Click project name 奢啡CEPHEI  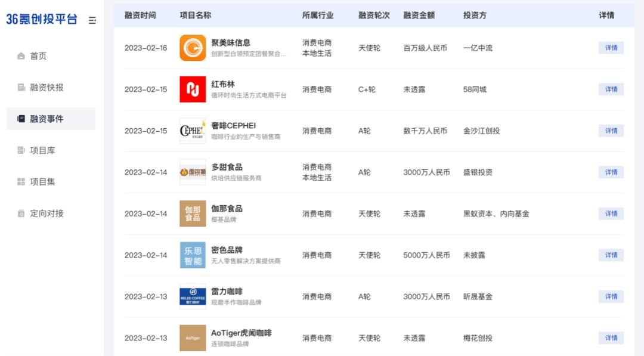(233, 126)
